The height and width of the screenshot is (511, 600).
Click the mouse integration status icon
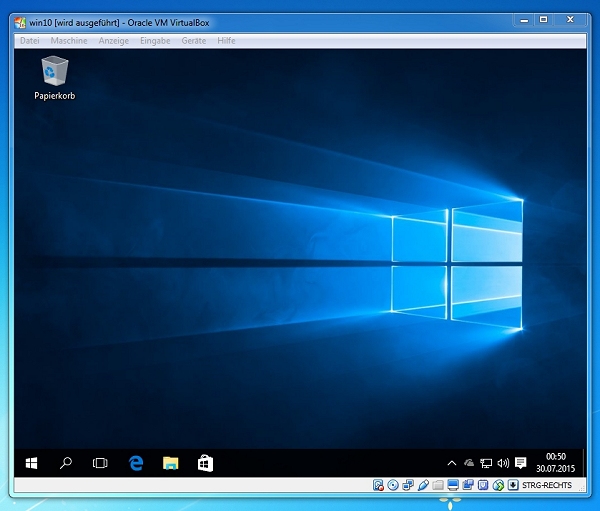tap(498, 485)
